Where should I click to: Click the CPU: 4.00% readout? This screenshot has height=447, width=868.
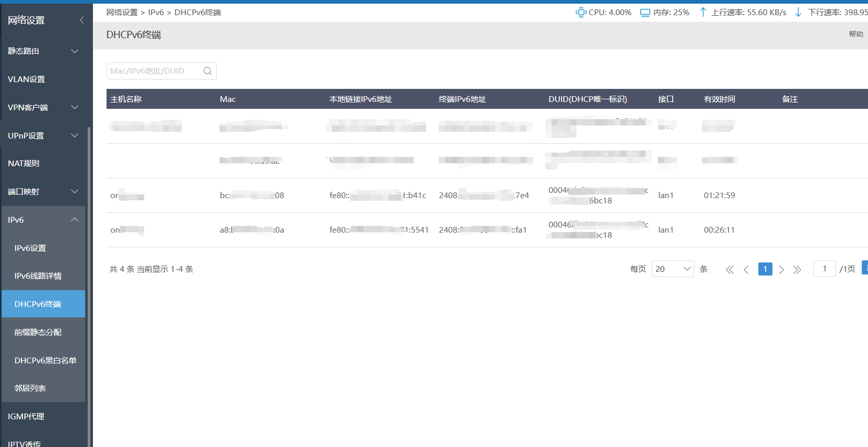[610, 12]
